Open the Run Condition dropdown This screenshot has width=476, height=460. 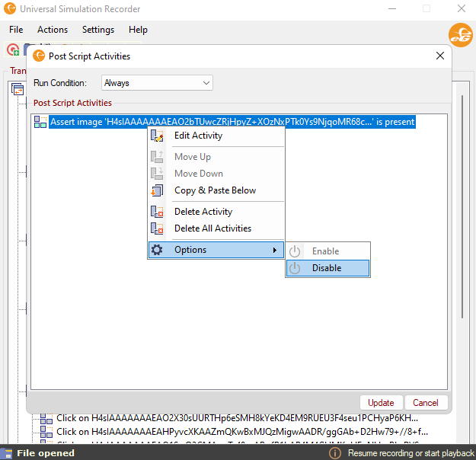point(157,82)
